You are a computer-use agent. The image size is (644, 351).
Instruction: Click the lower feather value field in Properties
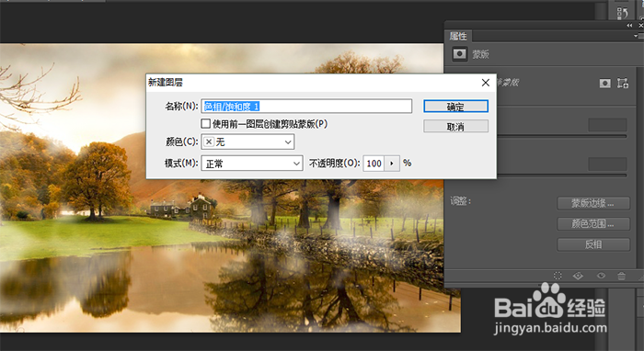607,164
